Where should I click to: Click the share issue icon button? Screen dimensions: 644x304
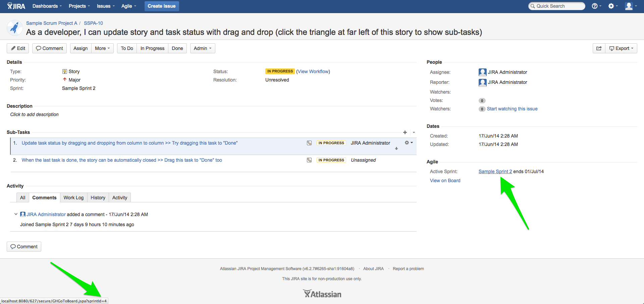[599, 48]
